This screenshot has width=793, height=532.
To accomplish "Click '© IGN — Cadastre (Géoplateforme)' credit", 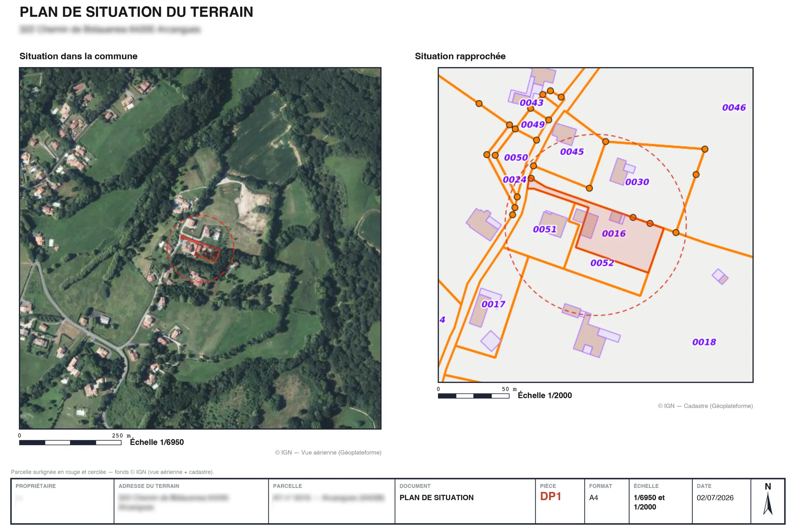I will pos(705,406).
